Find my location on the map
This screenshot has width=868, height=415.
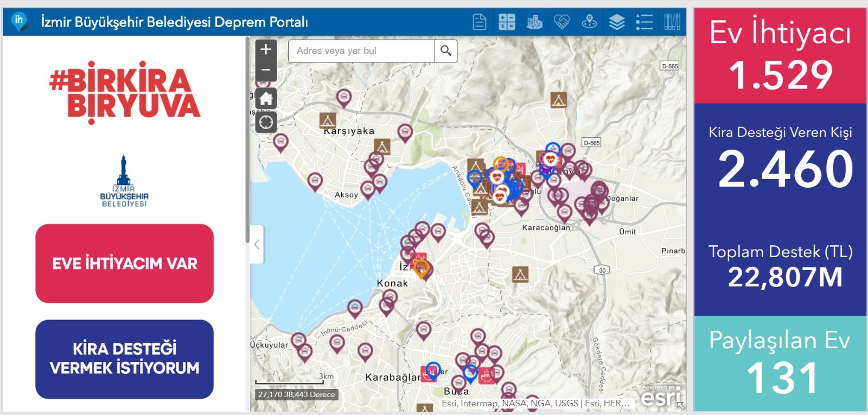pyautogui.click(x=266, y=123)
